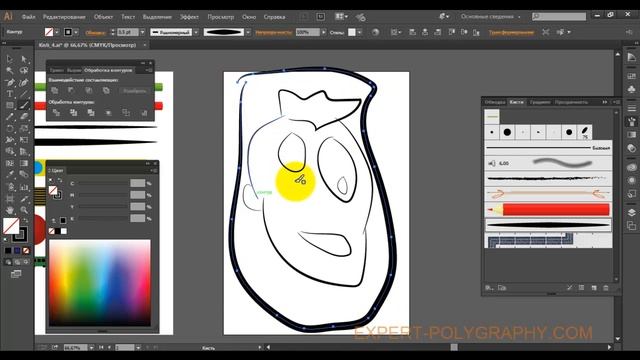Click the Трансформирование link
The image size is (640, 360).
point(511,33)
